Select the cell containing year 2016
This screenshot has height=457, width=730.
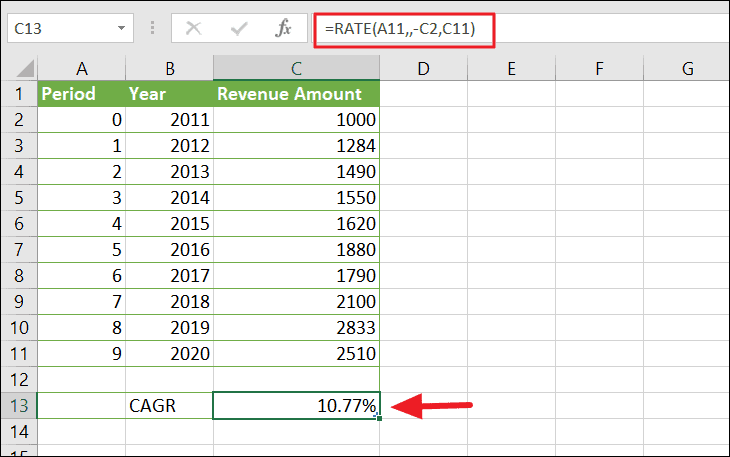click(169, 249)
